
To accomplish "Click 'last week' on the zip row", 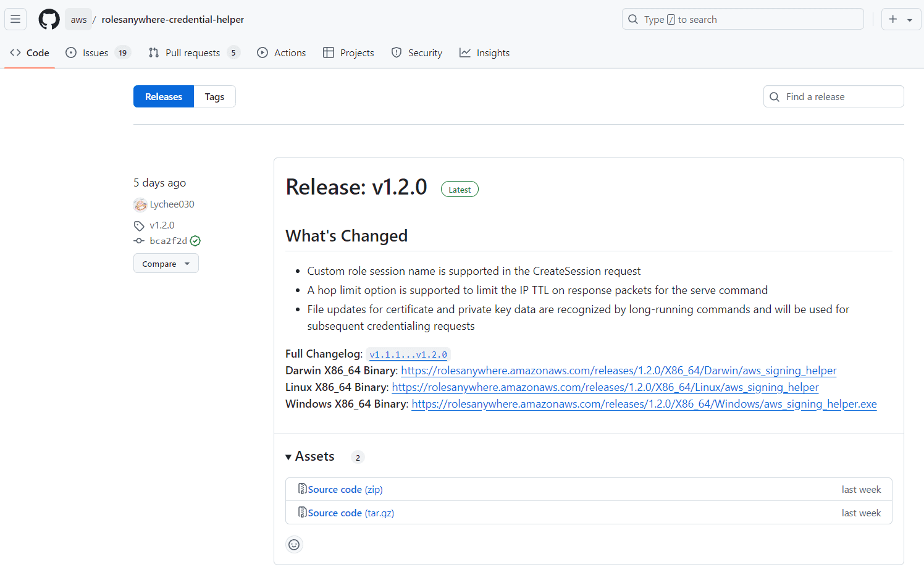I will (861, 490).
